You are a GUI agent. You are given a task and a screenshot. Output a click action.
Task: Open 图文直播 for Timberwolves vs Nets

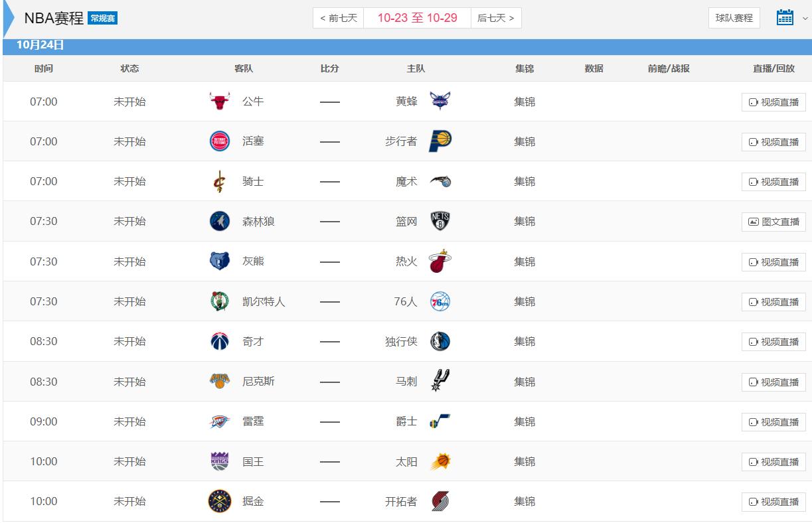pyautogui.click(x=773, y=222)
